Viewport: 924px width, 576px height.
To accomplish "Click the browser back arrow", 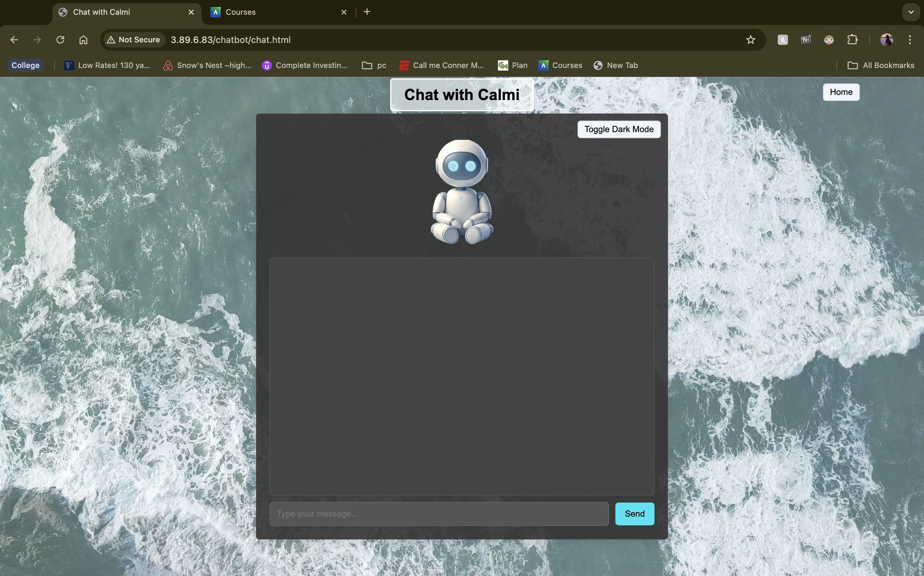I will click(x=14, y=40).
